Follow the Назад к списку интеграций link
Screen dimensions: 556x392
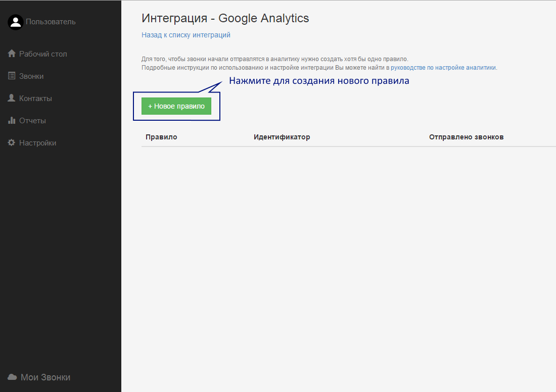tap(186, 35)
